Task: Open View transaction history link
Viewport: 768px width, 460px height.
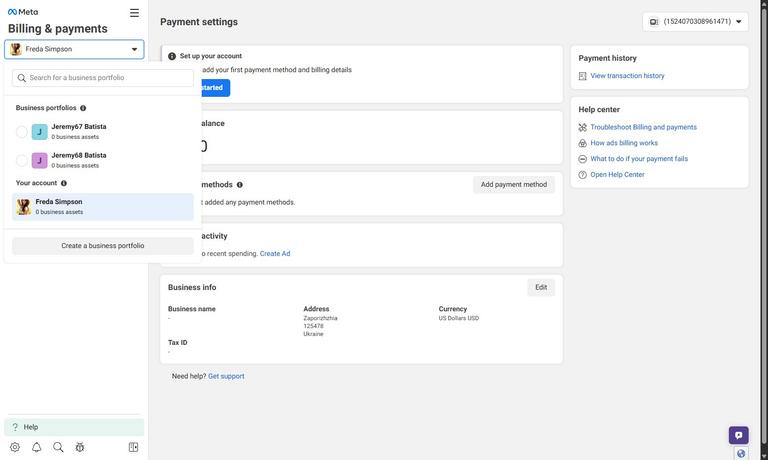Action: click(x=627, y=76)
